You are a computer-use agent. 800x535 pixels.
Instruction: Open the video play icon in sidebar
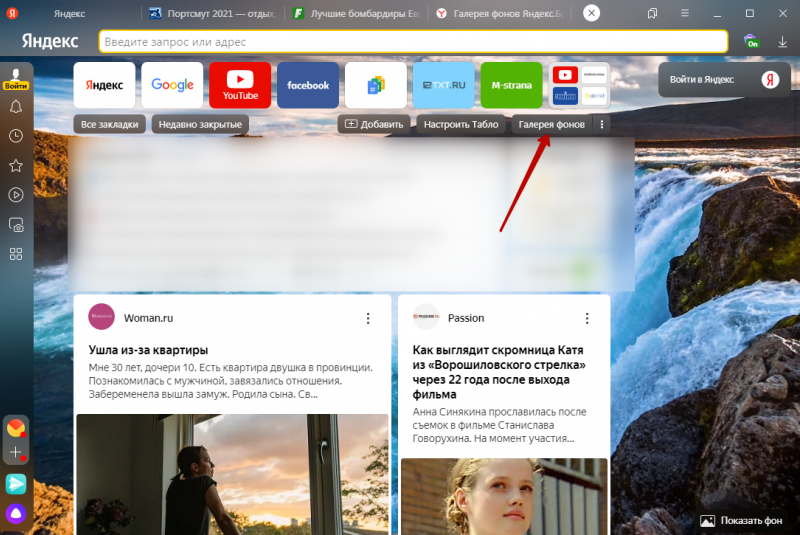16,195
